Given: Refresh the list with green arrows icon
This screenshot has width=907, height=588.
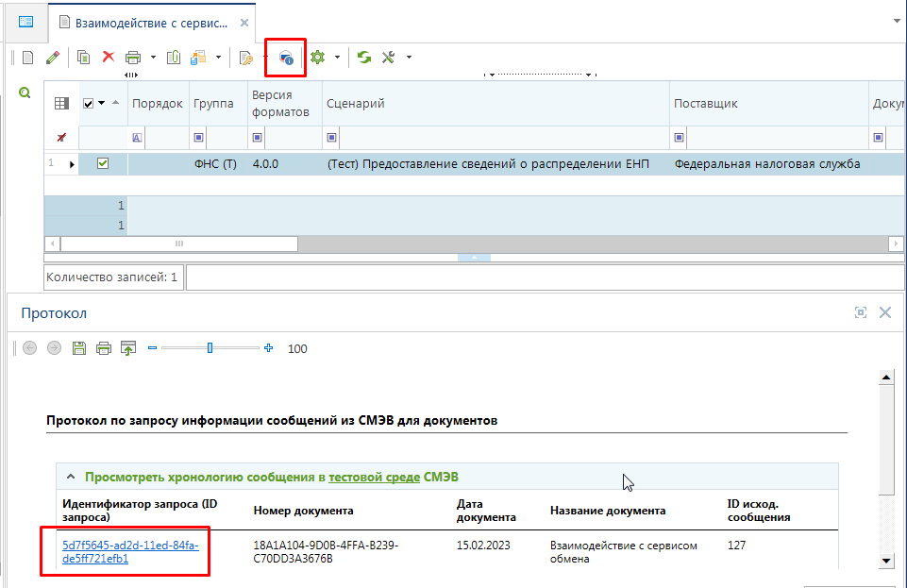Looking at the screenshot, I should 364,58.
